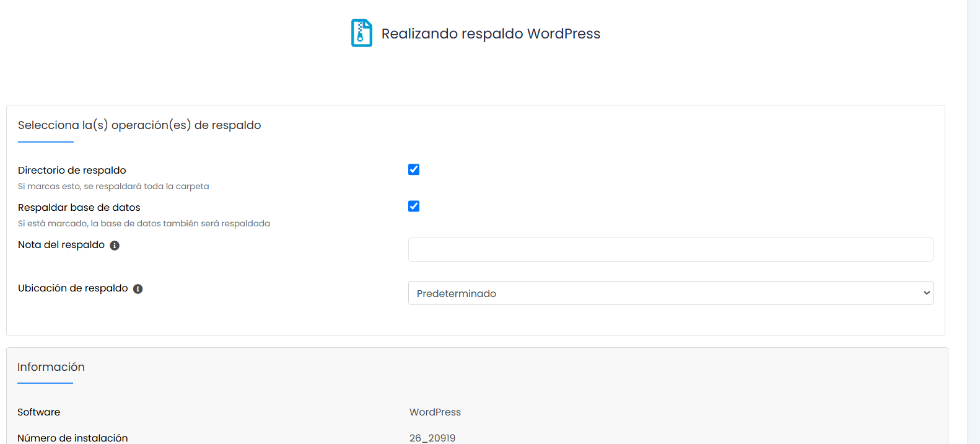This screenshot has height=444, width=980.
Task: Click info icon beside Nota del respaldo
Action: click(x=115, y=246)
